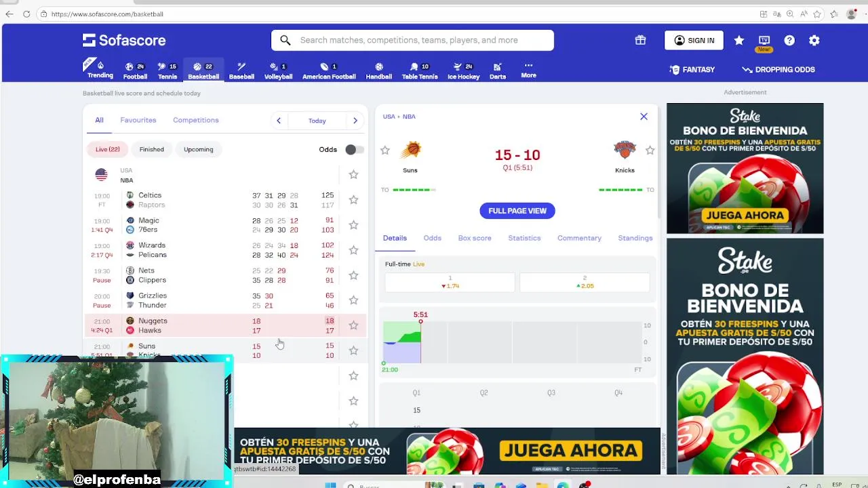Favourite the Suns team star

pyautogui.click(x=385, y=150)
